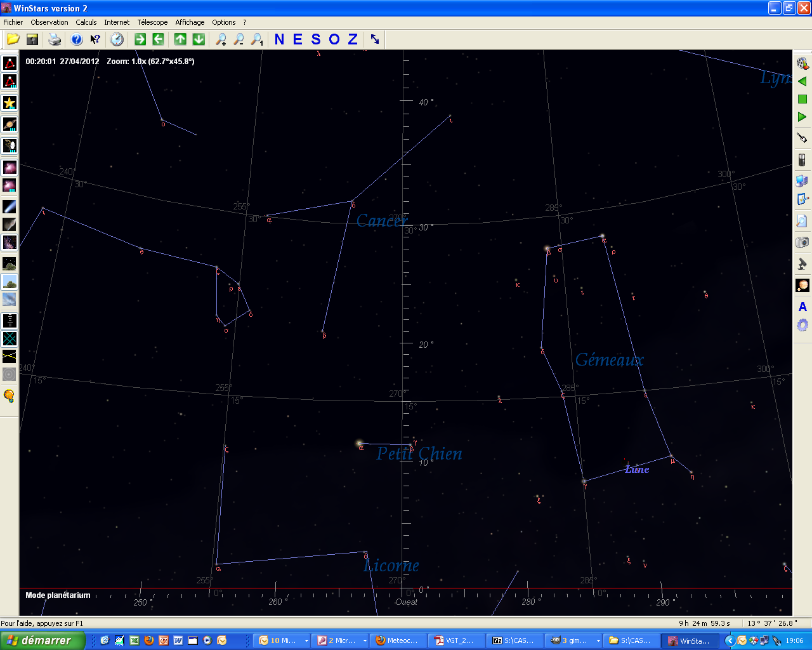Open the Observation menu
This screenshot has height=650, width=812.
tap(49, 22)
